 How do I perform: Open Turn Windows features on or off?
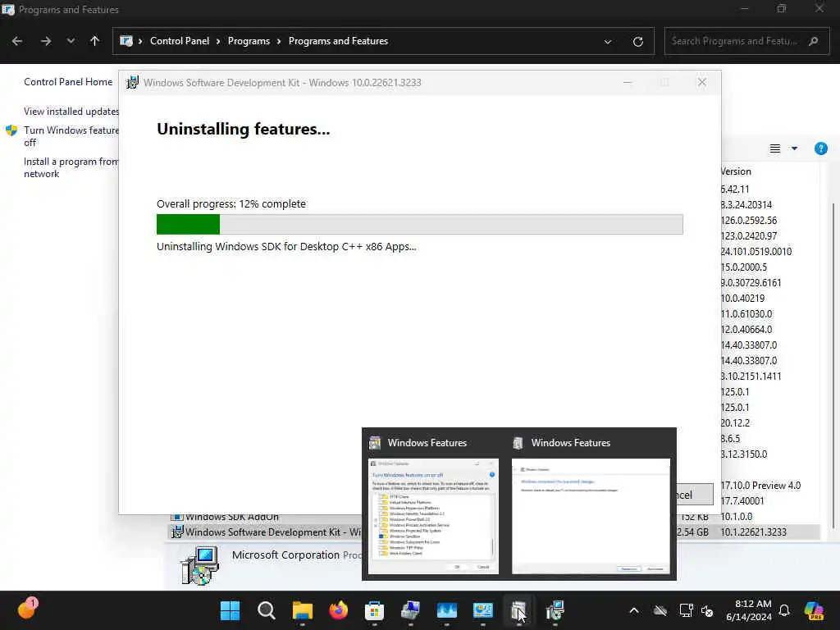71,136
